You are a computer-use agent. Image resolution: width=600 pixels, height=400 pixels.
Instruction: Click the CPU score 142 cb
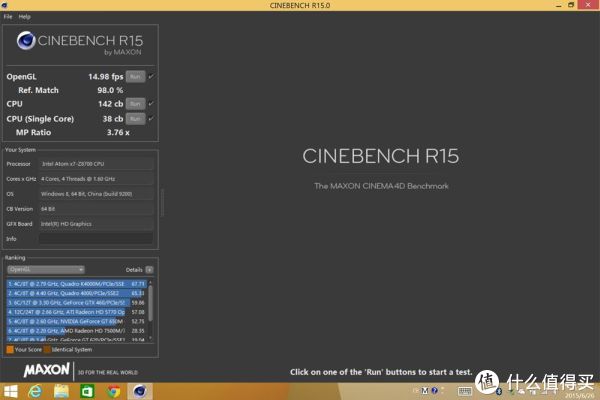[111, 104]
